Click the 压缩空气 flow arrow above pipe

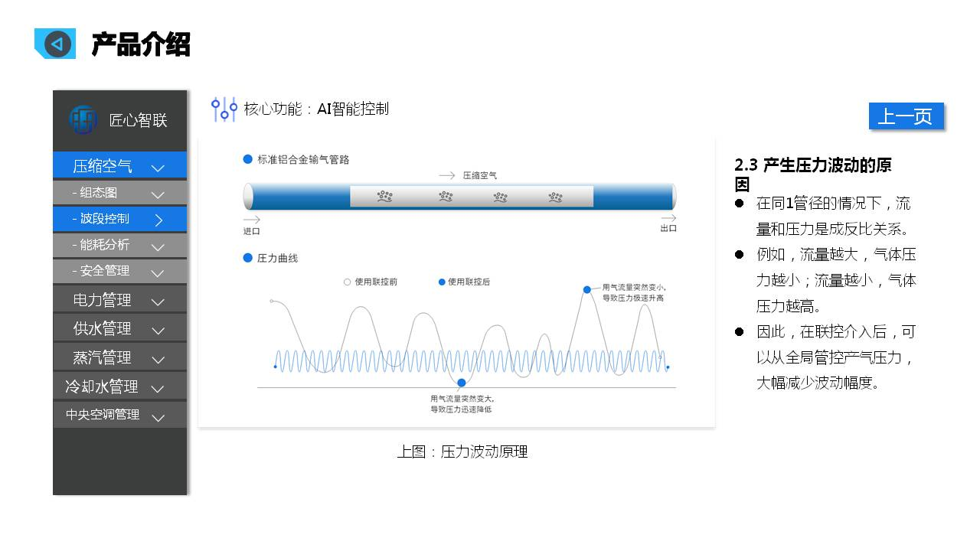(x=447, y=175)
